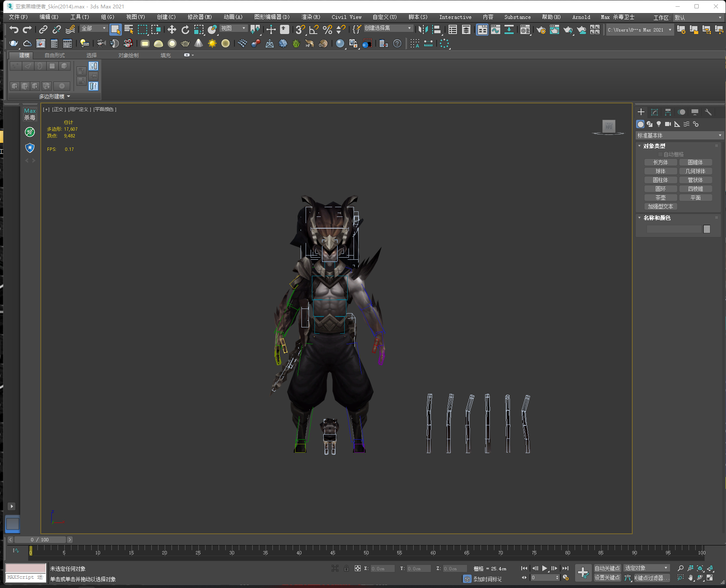The image size is (726, 588).
Task: Click the object name input field
Action: click(x=674, y=229)
